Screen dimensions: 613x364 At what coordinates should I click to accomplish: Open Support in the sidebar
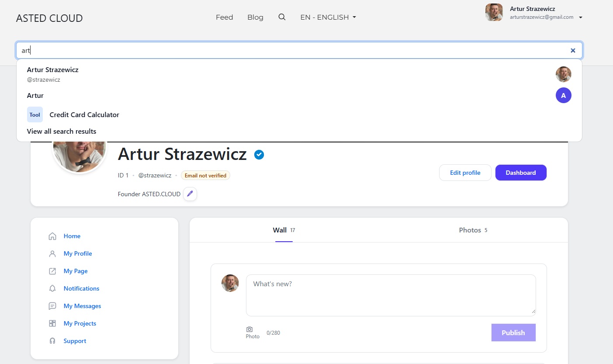pyautogui.click(x=75, y=341)
